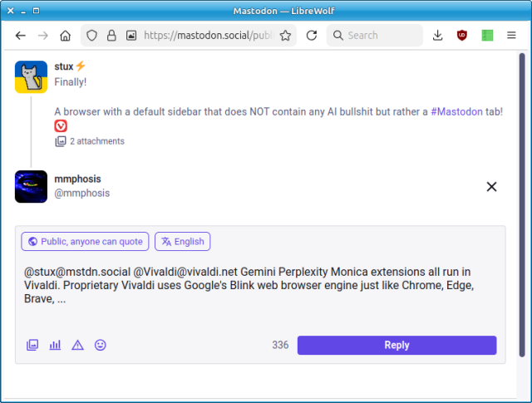This screenshot has height=403, width=532.
Task: Click the 336 remaining characters counter
Action: (280, 345)
